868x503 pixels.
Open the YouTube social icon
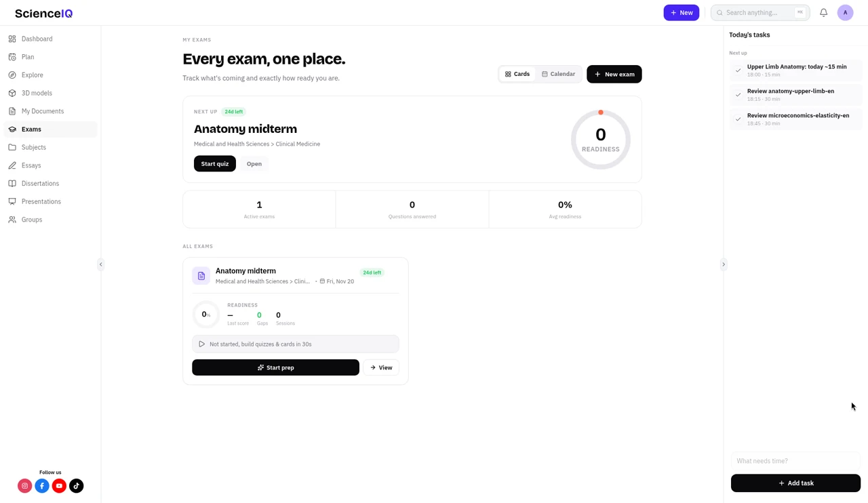[x=59, y=486]
